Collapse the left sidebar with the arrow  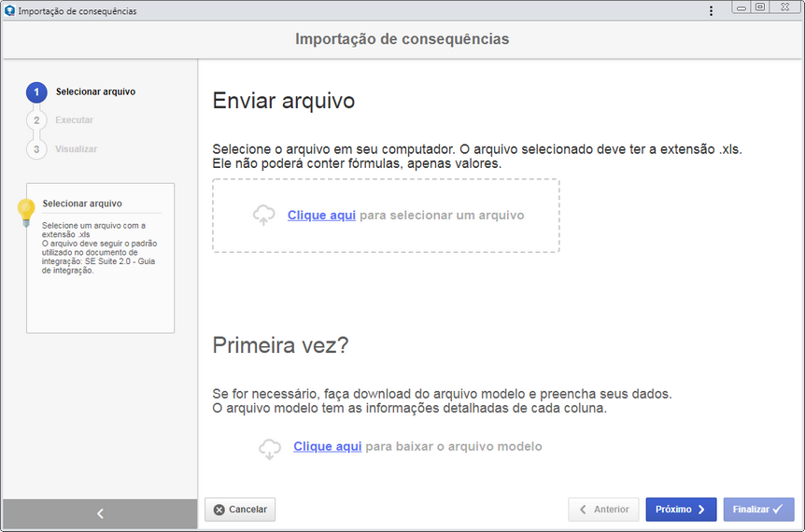tap(100, 513)
